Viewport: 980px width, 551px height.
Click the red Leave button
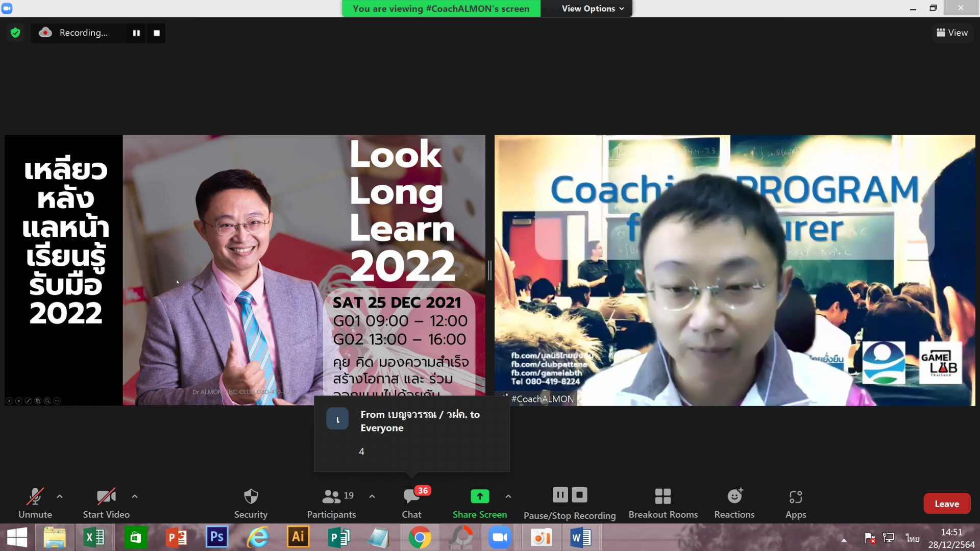coord(946,504)
